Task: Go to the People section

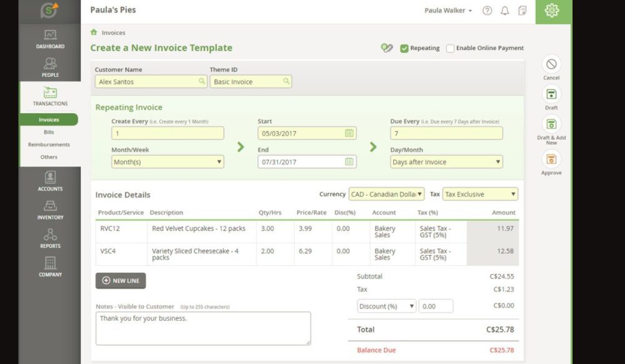Action: [x=50, y=64]
